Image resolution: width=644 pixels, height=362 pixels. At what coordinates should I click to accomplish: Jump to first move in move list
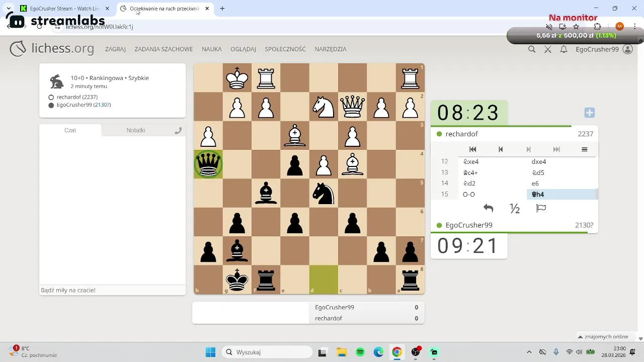point(472,149)
